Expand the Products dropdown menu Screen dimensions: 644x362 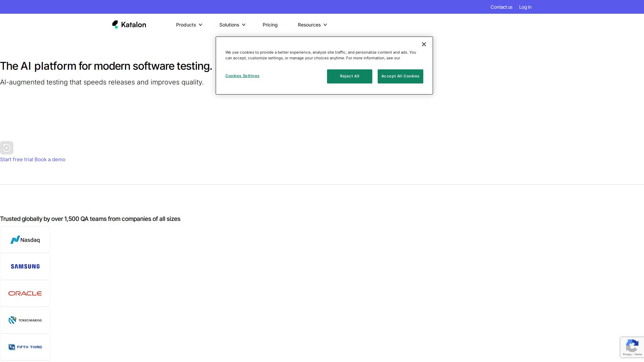point(189,25)
